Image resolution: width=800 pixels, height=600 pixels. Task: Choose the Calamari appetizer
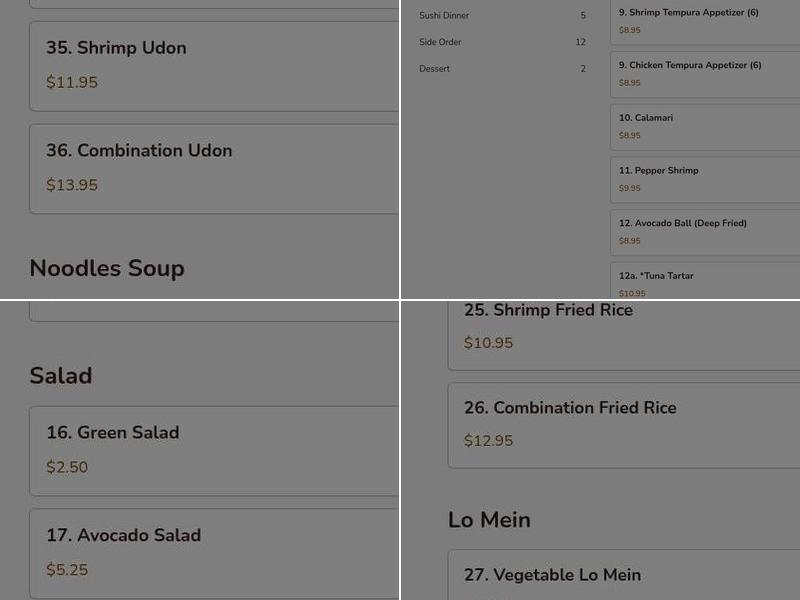(x=646, y=118)
